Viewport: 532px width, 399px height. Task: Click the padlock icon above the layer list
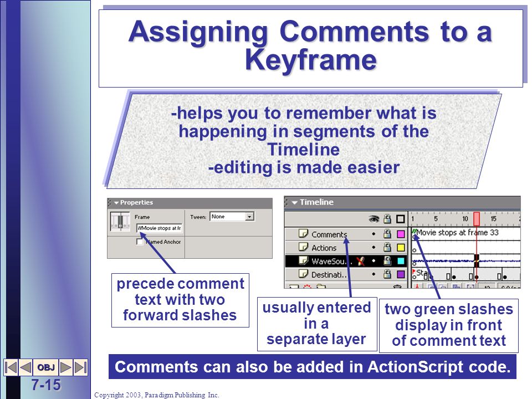[x=387, y=219]
